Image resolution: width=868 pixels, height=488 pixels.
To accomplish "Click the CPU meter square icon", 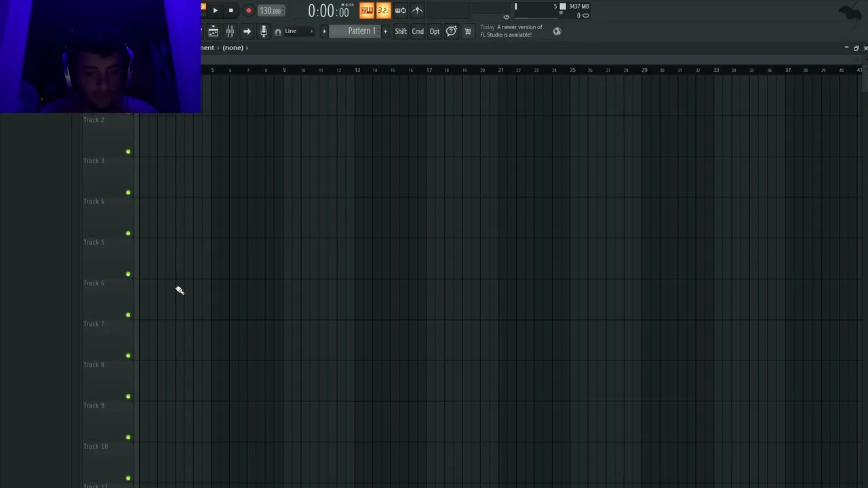I will tap(562, 6).
